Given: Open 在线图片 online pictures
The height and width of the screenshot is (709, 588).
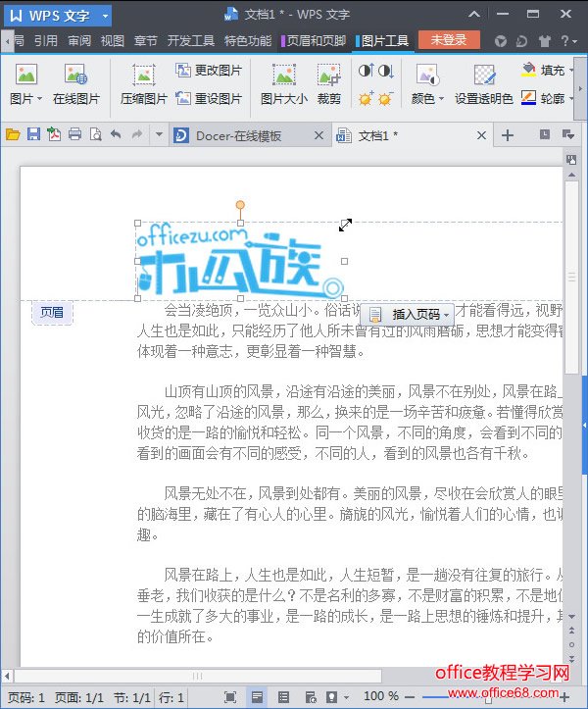Looking at the screenshot, I should tap(75, 86).
